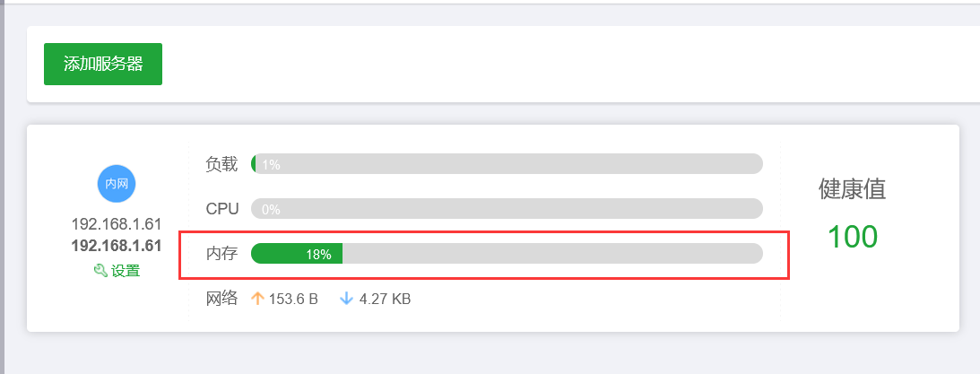The image size is (980, 374).
Task: Click the 1% load percentage text
Action: click(271, 165)
